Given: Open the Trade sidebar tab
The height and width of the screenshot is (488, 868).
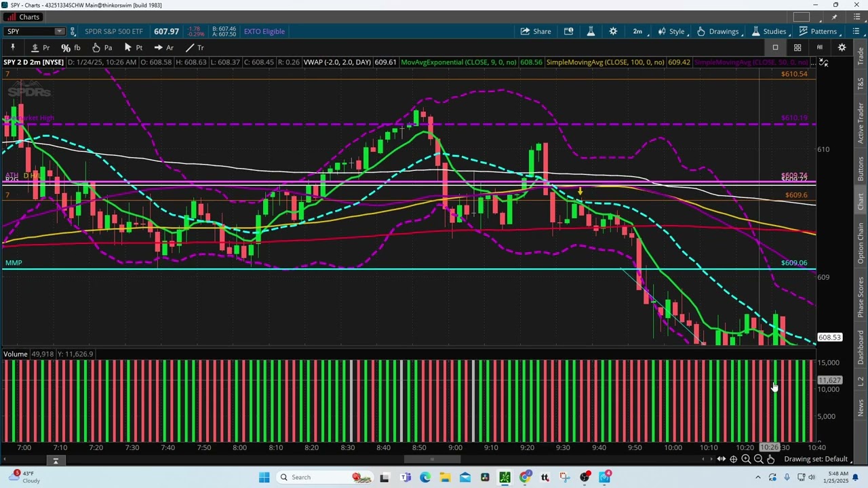Looking at the screenshot, I should pos(861,56).
